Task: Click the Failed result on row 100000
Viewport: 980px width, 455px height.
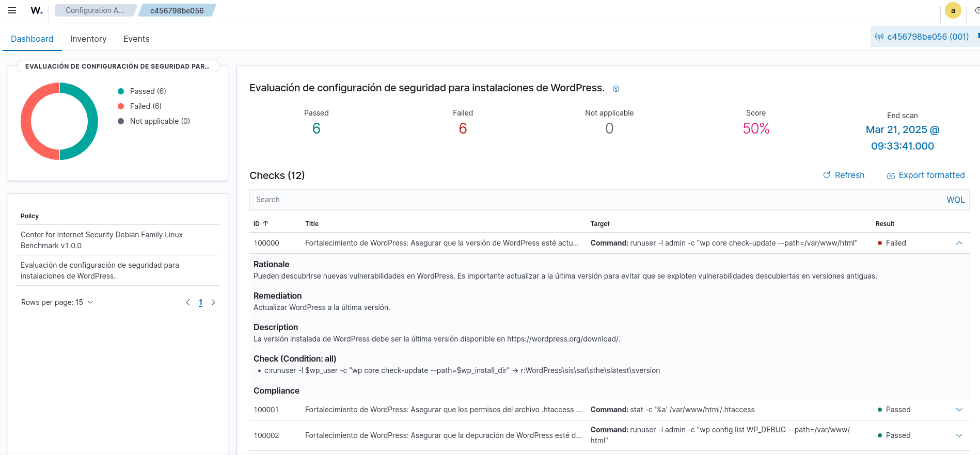Action: (x=892, y=243)
